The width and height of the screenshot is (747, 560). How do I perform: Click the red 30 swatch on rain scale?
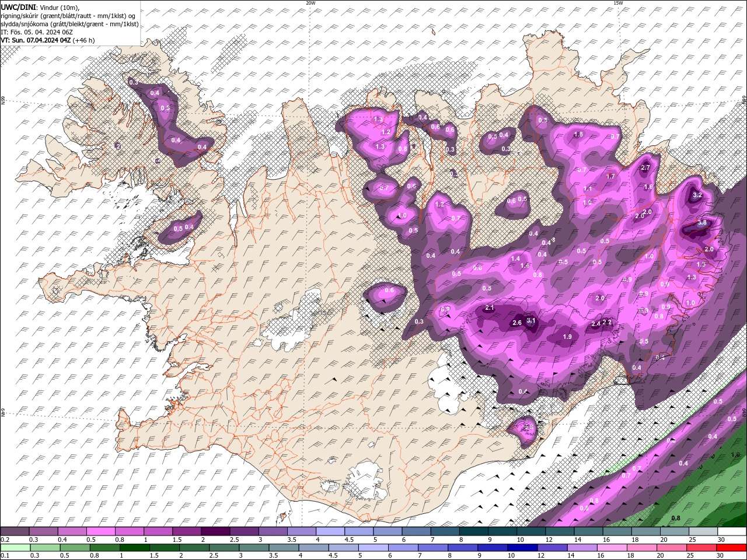tap(731, 548)
